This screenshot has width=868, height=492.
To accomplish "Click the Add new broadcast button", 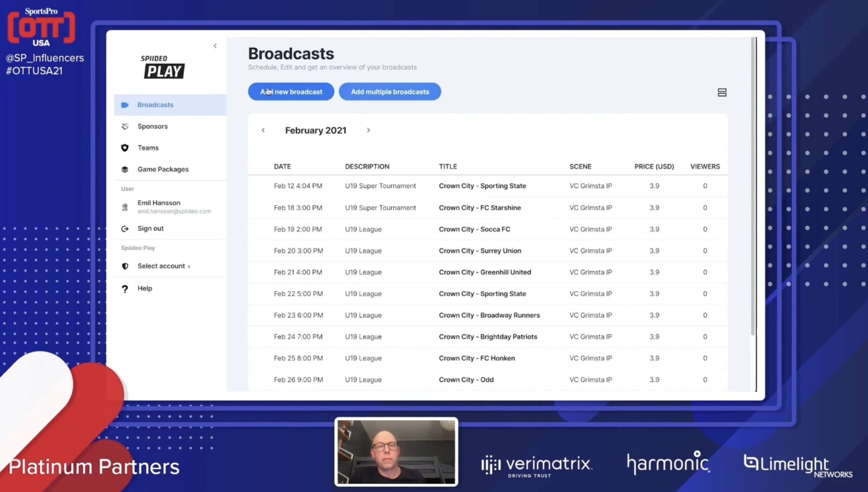I will 291,92.
